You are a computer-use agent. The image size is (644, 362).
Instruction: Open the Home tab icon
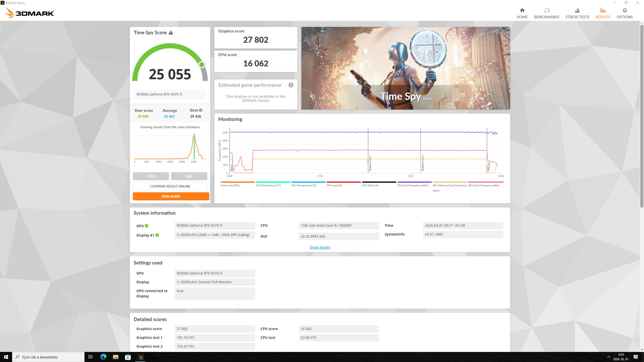(x=522, y=13)
